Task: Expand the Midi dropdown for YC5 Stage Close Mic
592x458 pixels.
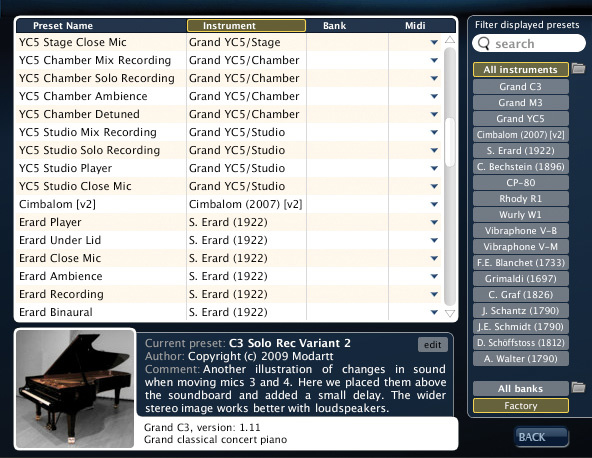Action: click(434, 42)
